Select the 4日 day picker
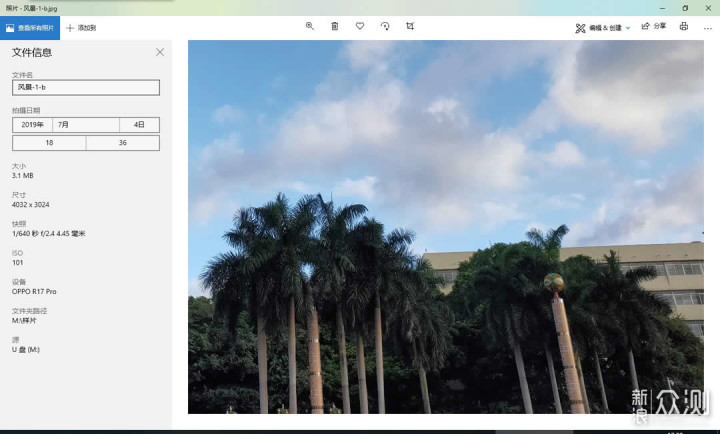 pyautogui.click(x=139, y=125)
